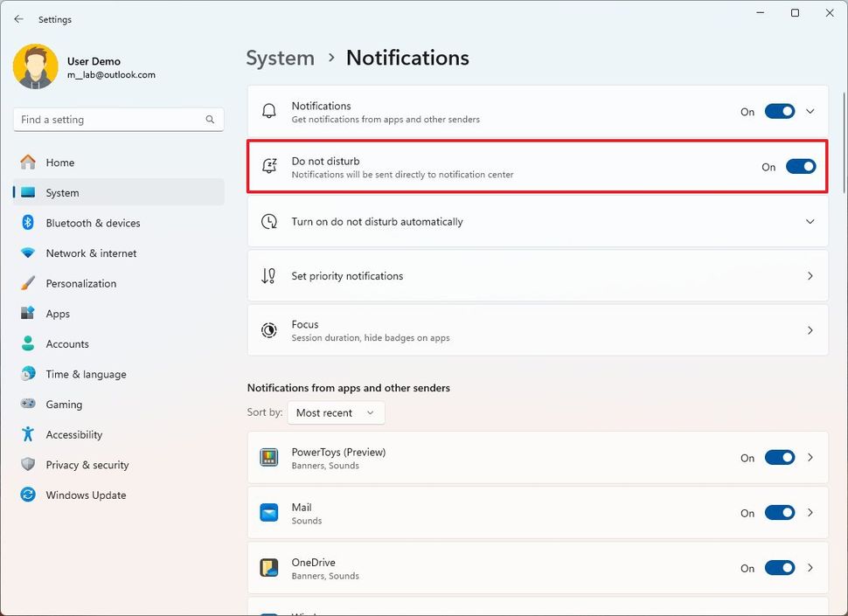
Task: Select the Bluetooth & devices sidebar icon
Action: click(27, 223)
